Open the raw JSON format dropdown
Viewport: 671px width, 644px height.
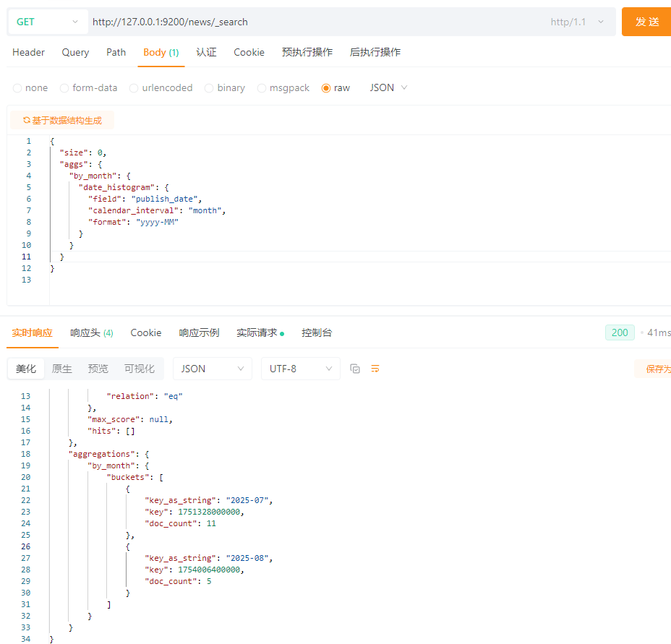coord(388,87)
